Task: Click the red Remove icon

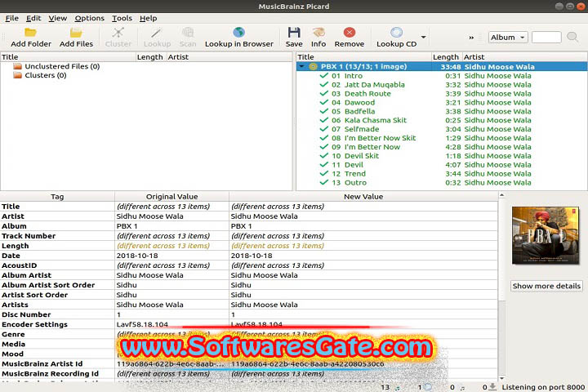Action: click(x=350, y=33)
